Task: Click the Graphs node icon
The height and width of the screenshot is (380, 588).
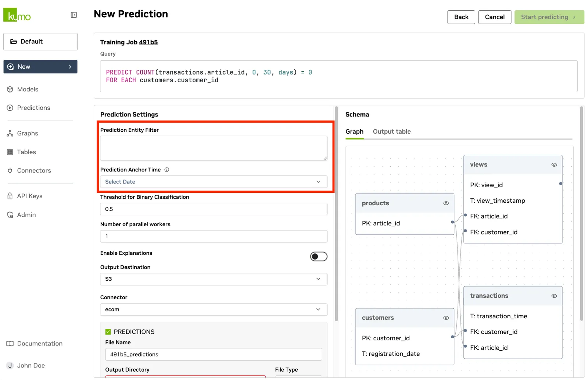Action: click(10, 133)
